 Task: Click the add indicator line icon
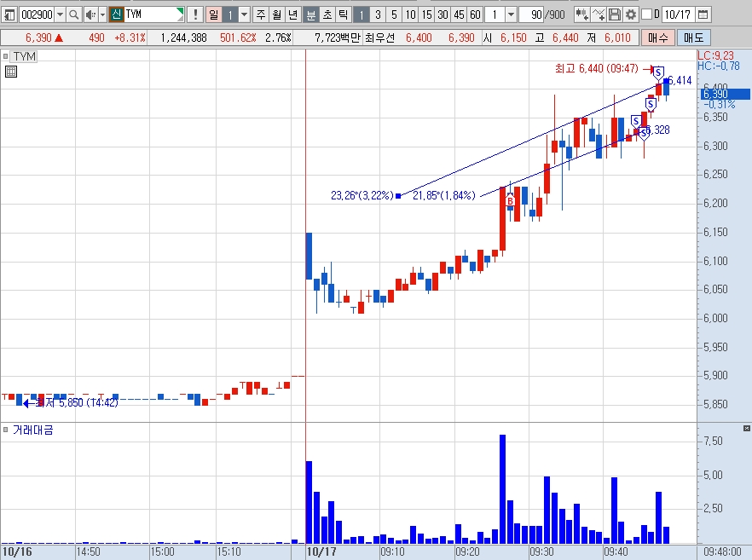(x=599, y=14)
